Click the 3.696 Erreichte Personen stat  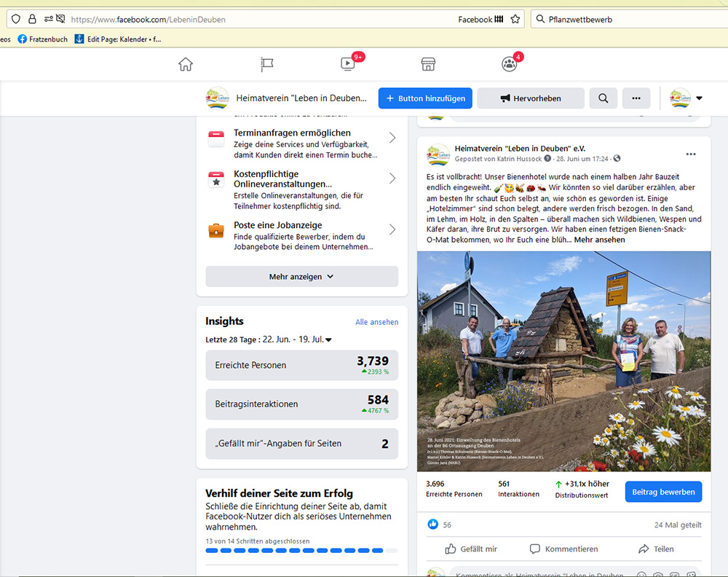pyautogui.click(x=454, y=489)
